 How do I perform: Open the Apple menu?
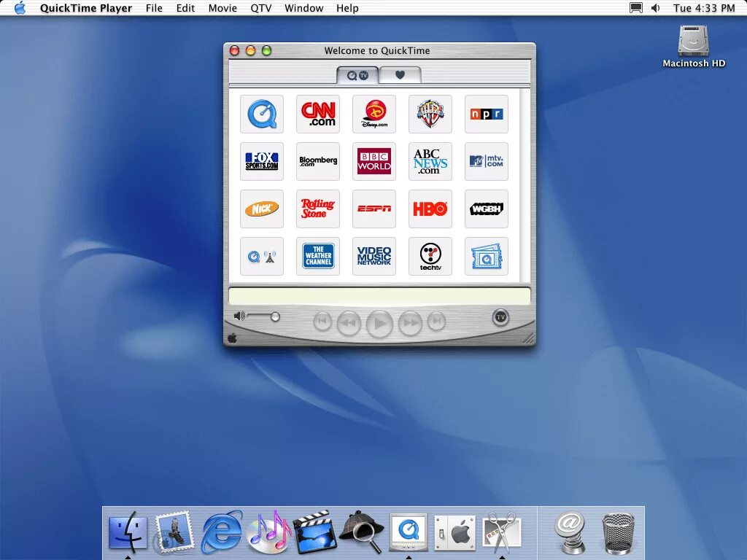(x=20, y=7)
